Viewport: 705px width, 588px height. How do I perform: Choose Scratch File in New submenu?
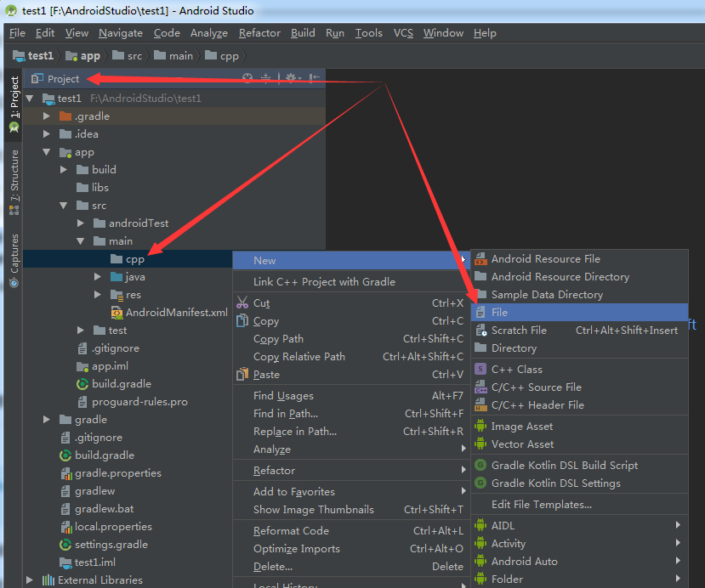point(579,331)
